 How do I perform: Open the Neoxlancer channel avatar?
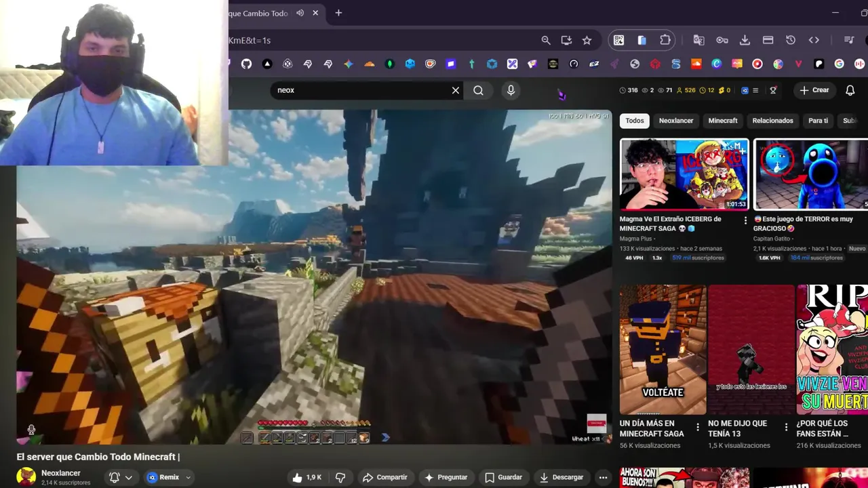coord(26,477)
